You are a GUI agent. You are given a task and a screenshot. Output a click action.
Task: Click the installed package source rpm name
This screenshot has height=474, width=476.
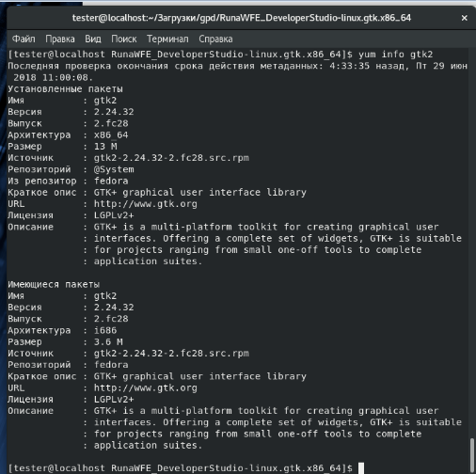171,158
